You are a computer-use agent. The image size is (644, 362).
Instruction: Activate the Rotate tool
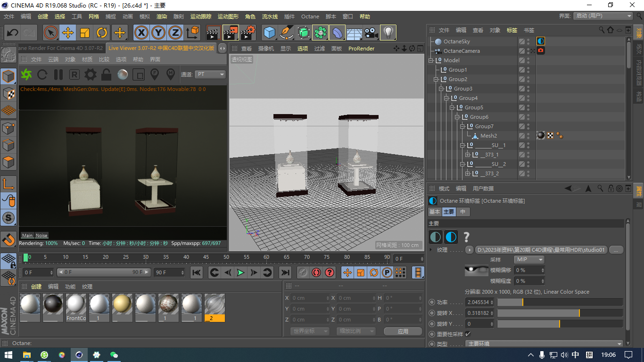coord(102,33)
